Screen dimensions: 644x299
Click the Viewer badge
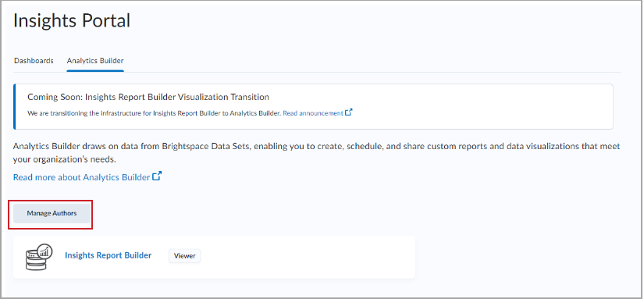tap(184, 256)
